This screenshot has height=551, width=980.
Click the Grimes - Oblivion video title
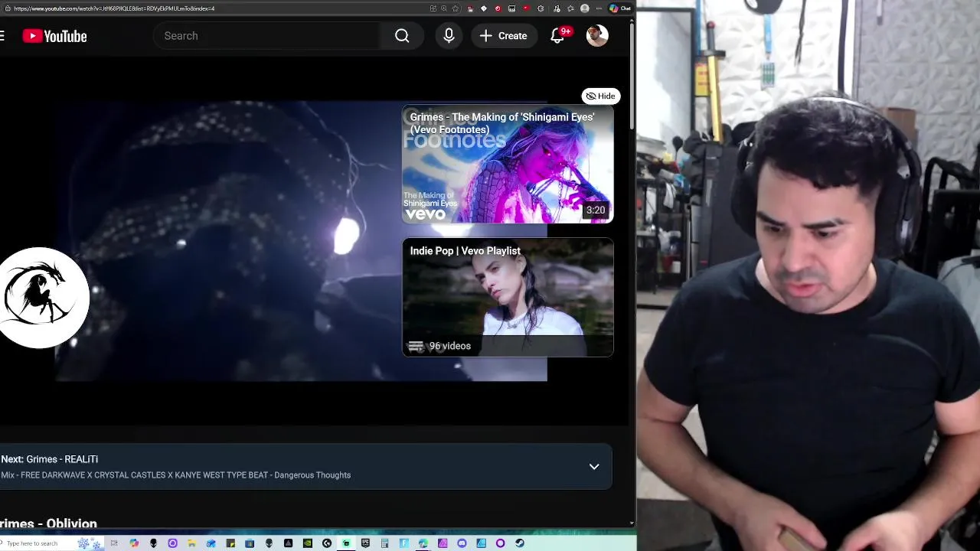click(x=48, y=524)
